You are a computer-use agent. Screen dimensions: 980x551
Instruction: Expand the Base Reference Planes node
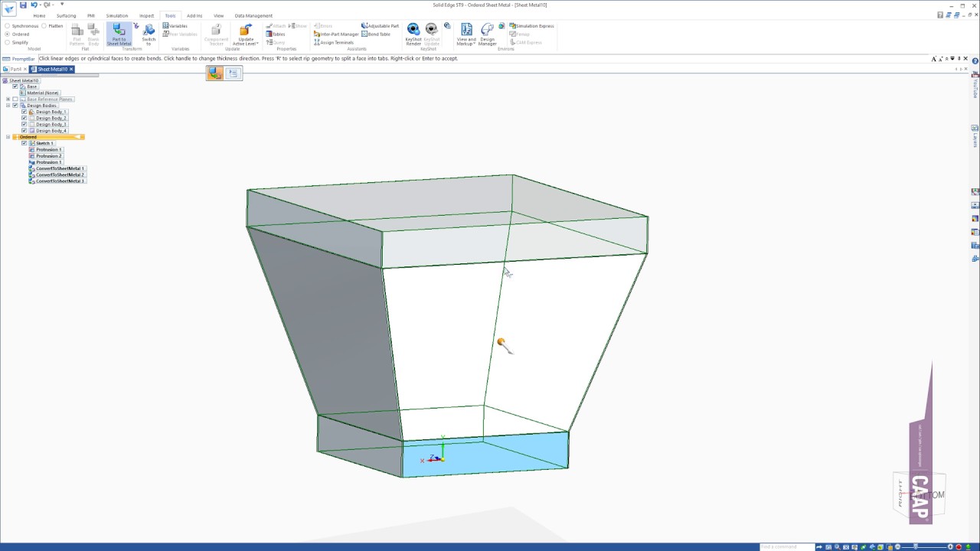pyautogui.click(x=8, y=99)
